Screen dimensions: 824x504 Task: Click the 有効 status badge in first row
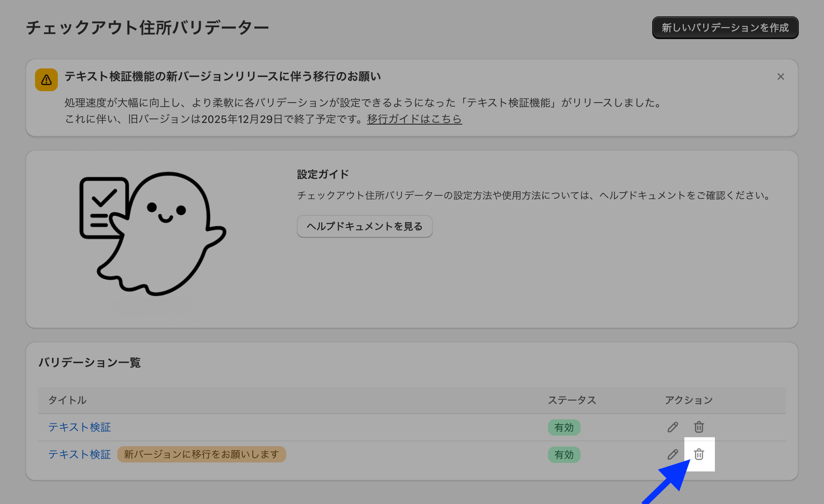pyautogui.click(x=564, y=427)
